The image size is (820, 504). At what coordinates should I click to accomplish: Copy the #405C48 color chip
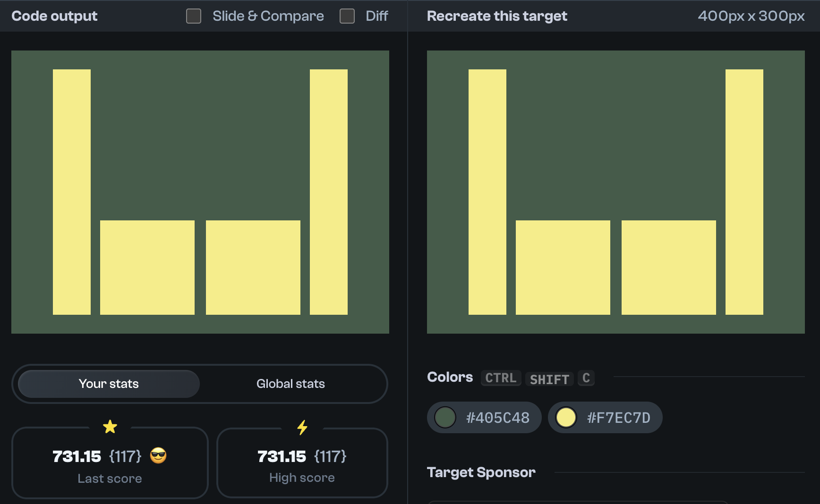point(484,418)
